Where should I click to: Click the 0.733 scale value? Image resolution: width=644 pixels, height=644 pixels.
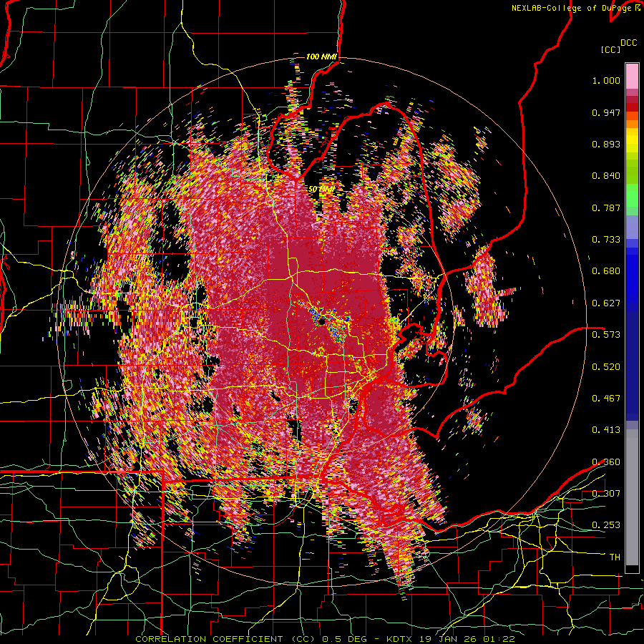[606, 240]
